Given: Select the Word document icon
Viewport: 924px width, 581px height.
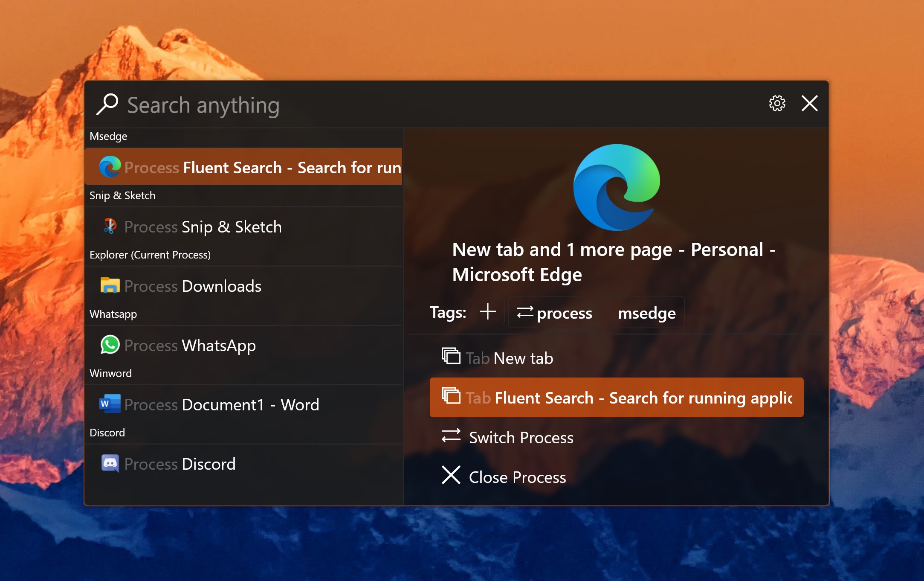Looking at the screenshot, I should (x=110, y=404).
